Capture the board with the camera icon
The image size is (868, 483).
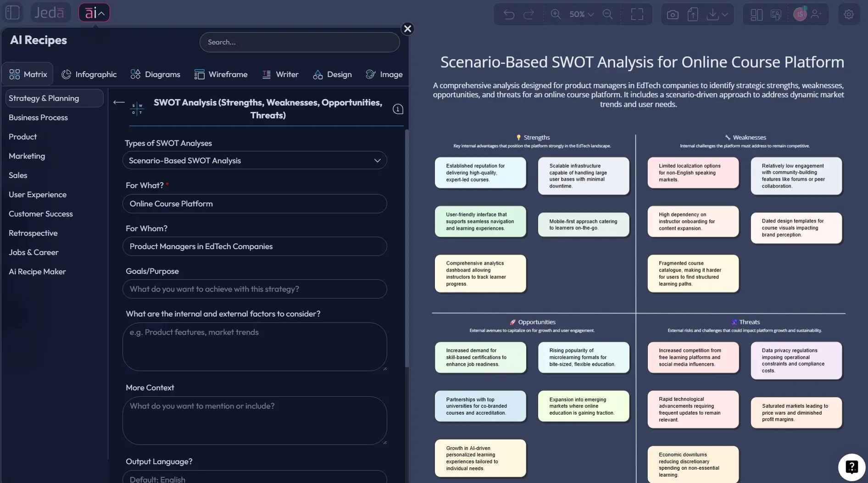coord(673,14)
